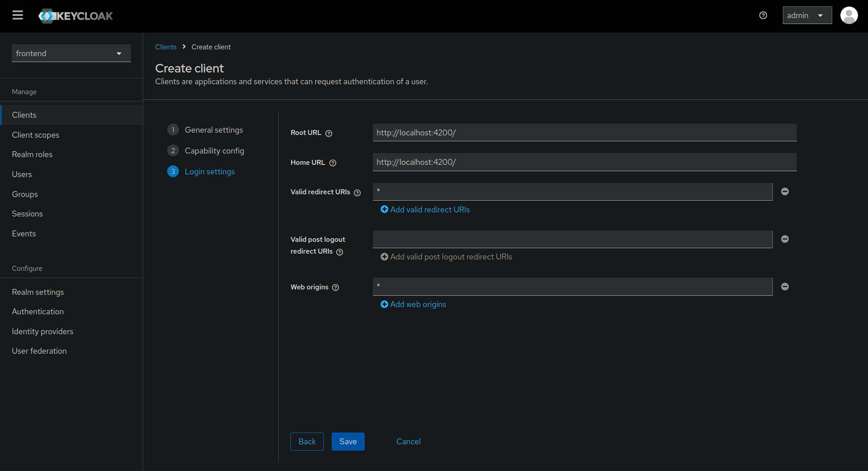Show help for Valid post logout redirect URIs

click(x=340, y=252)
